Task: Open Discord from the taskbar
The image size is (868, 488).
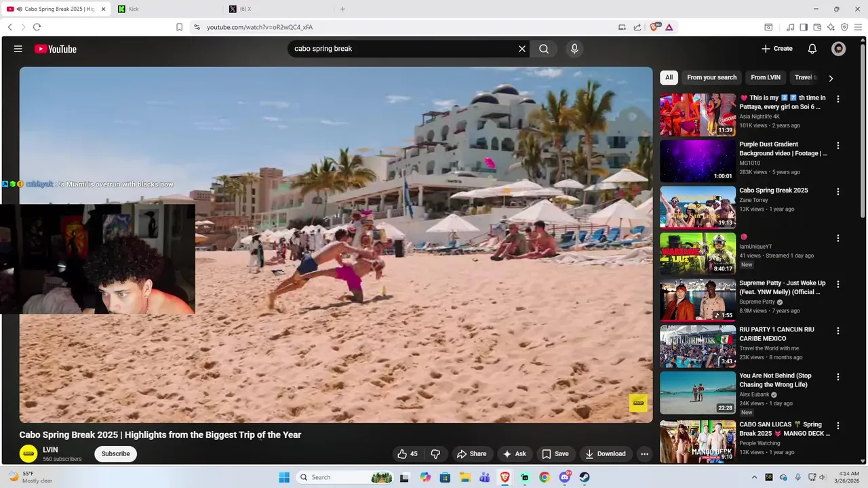Action: (x=565, y=477)
